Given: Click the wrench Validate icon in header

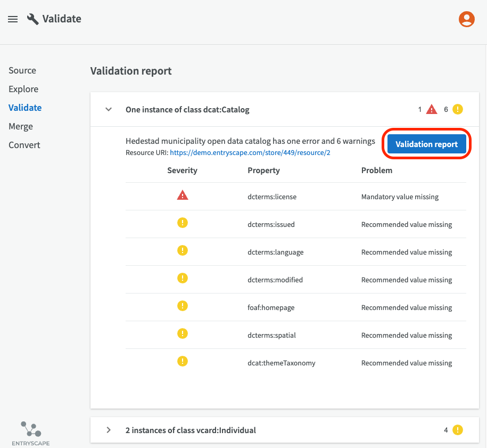Looking at the screenshot, I should pyautogui.click(x=33, y=19).
